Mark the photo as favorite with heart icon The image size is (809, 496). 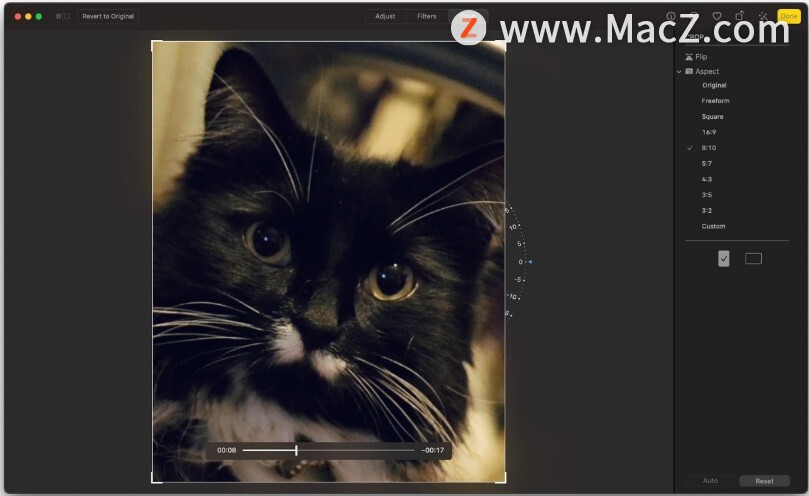coord(717,16)
